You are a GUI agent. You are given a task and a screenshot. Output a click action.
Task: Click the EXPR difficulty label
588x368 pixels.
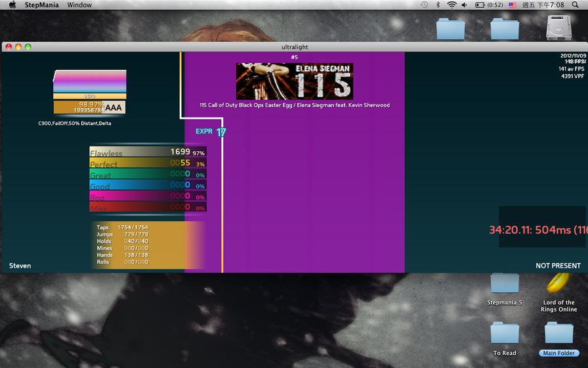tap(204, 131)
